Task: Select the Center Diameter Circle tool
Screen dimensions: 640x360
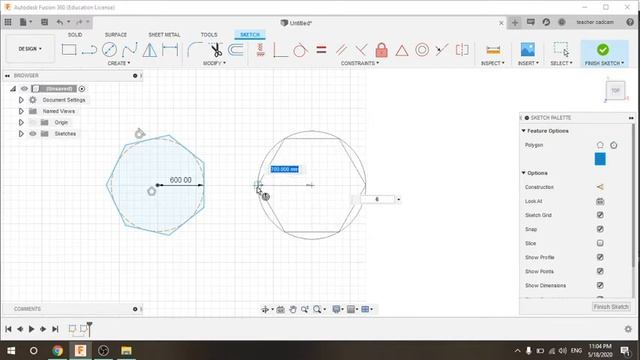Action: (109, 50)
